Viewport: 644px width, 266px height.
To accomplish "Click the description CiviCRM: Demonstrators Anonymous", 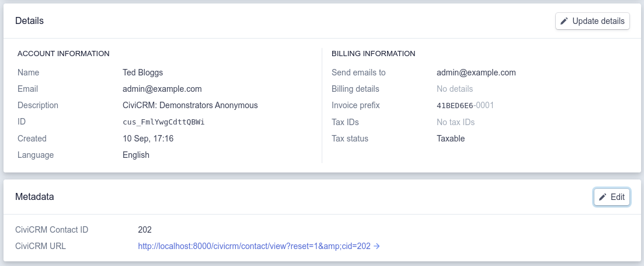I will [x=190, y=105].
